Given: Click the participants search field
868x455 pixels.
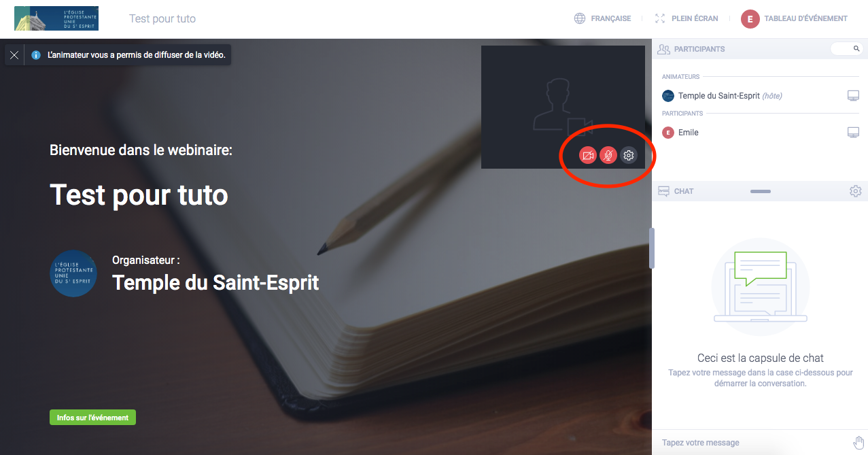Looking at the screenshot, I should (x=847, y=49).
